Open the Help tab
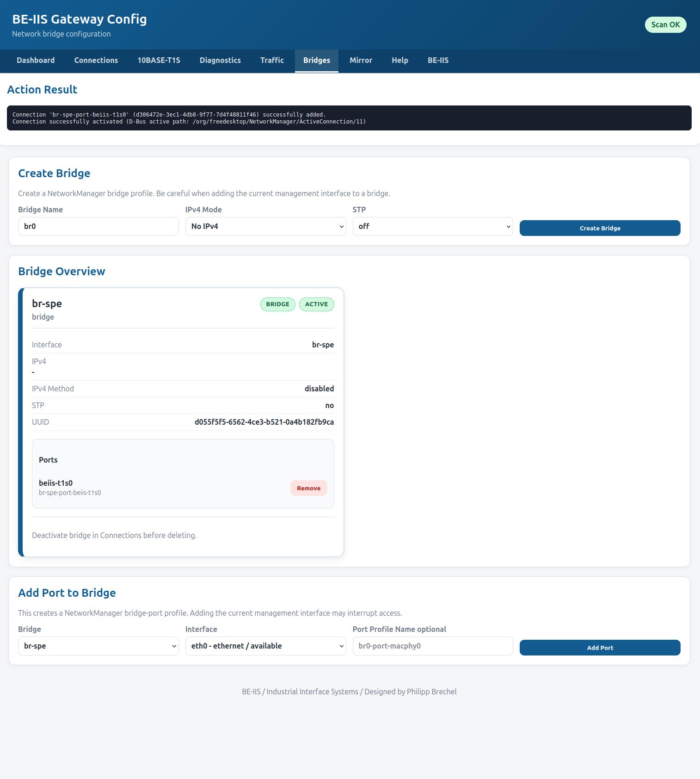This screenshot has height=779, width=700. 400,61
